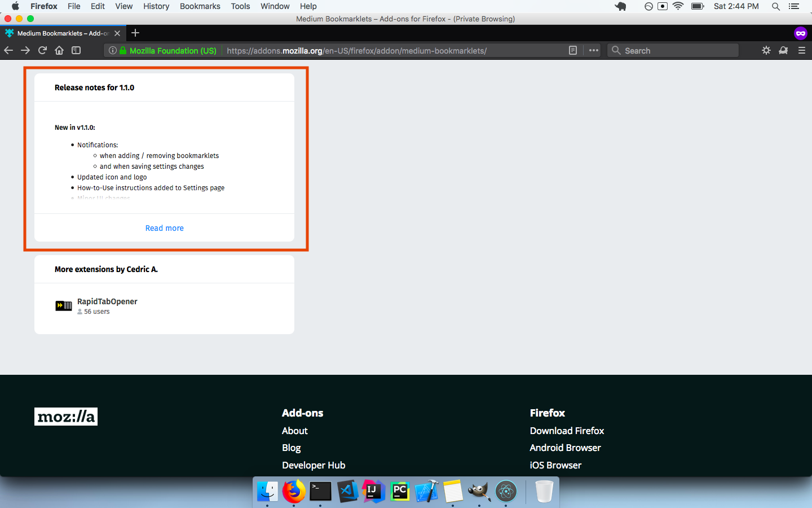This screenshot has width=812, height=508.
Task: Click the RapidTabOpener extension icon
Action: pyautogui.click(x=64, y=305)
